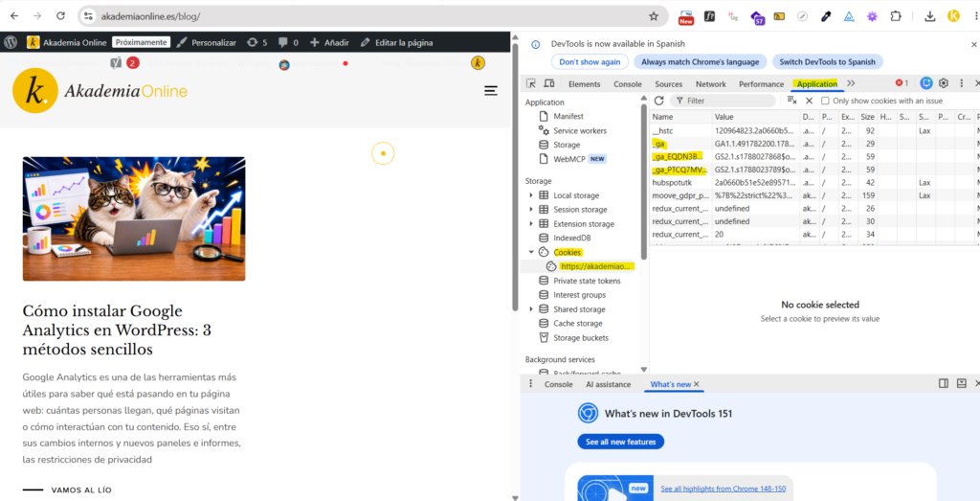Open the comments bubble showing 0
980x501 pixels.
(x=288, y=42)
